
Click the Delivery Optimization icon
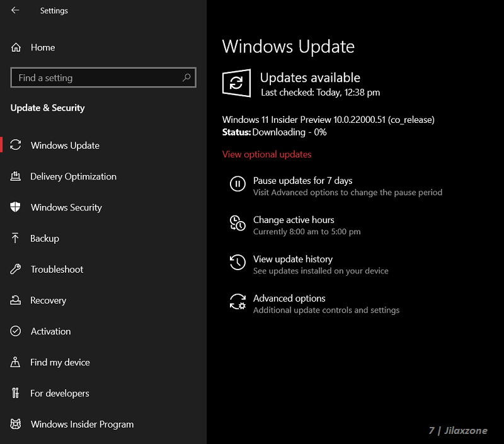point(15,176)
